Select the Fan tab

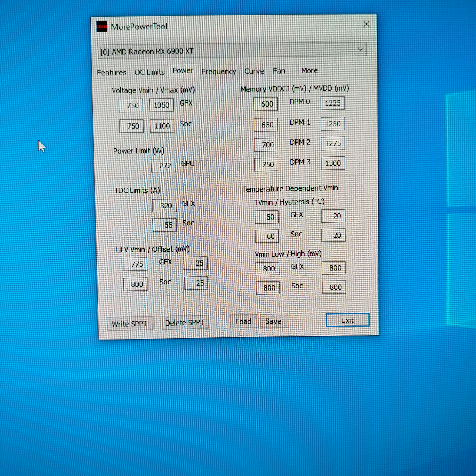click(x=279, y=71)
